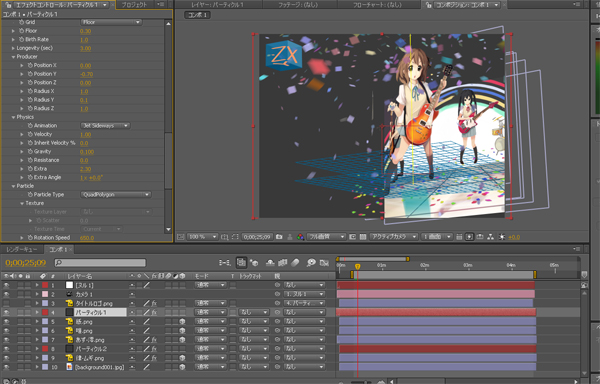Take a snapshot with the camera icon
The width and height of the screenshot is (600, 384).
(279, 237)
